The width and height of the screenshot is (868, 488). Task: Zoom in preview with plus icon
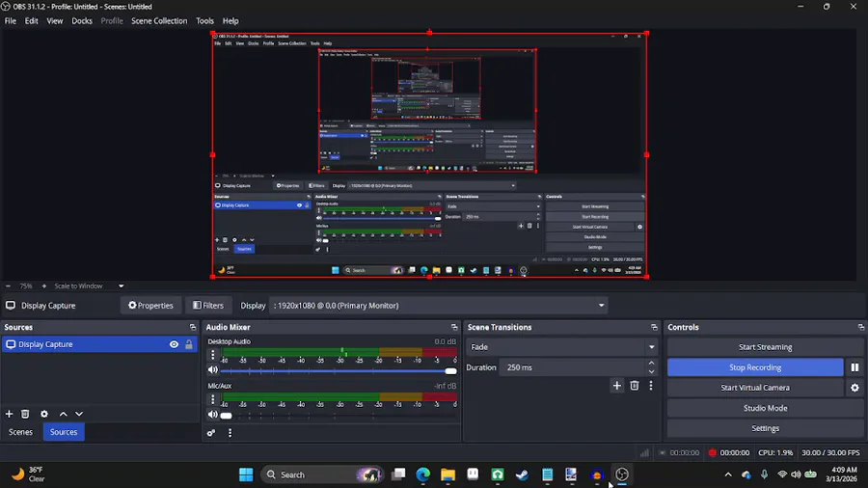click(x=44, y=286)
